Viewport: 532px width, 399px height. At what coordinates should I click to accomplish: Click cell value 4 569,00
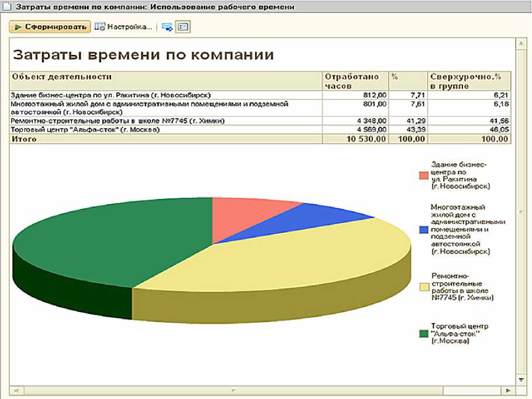point(371,130)
